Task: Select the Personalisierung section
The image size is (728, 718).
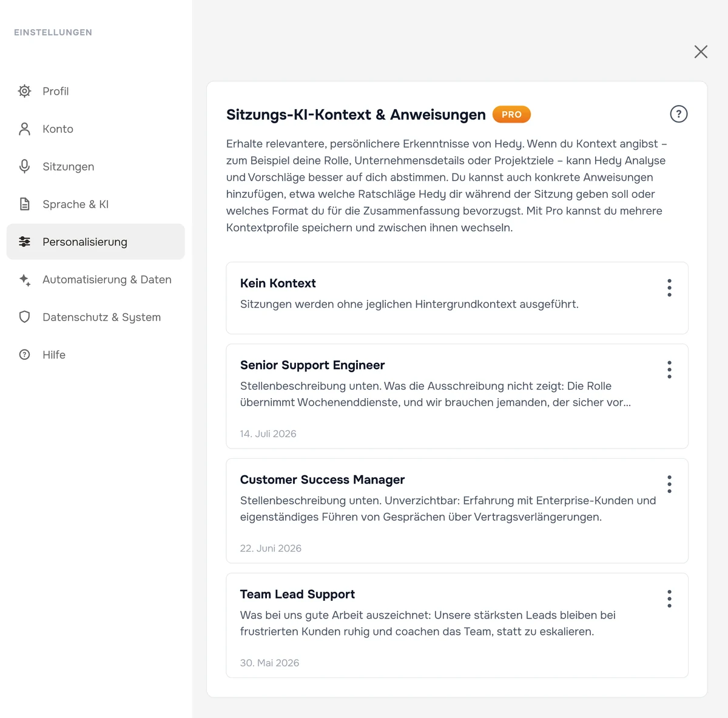Action: click(95, 242)
